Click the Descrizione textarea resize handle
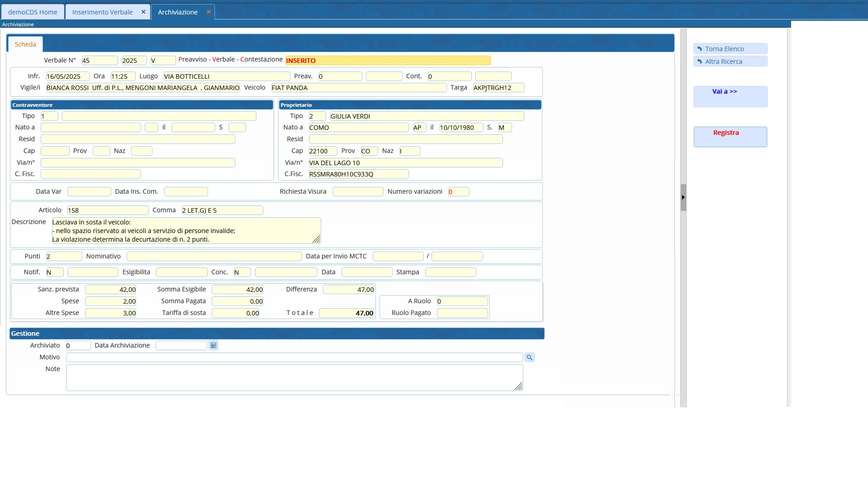Screen dimensions: 868x496 point(316,239)
